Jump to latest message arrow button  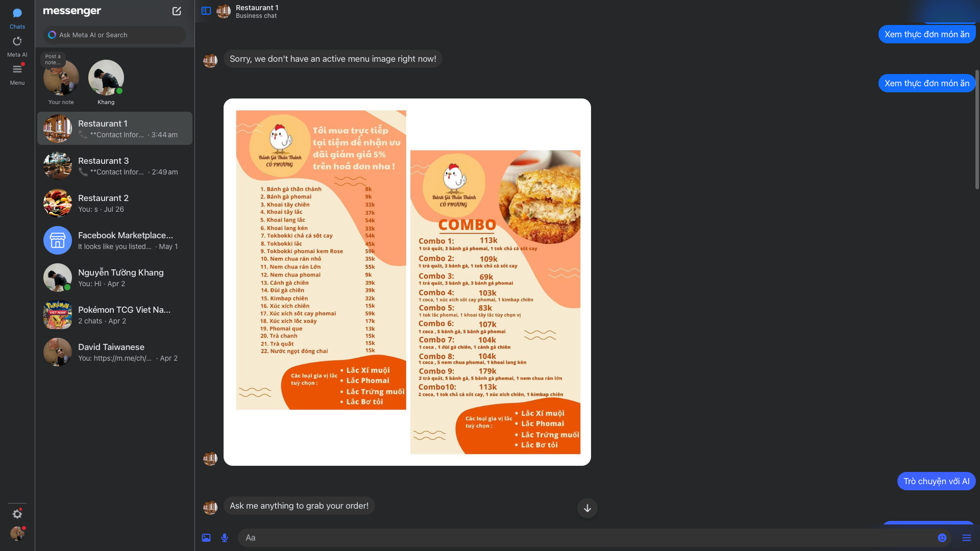click(587, 508)
